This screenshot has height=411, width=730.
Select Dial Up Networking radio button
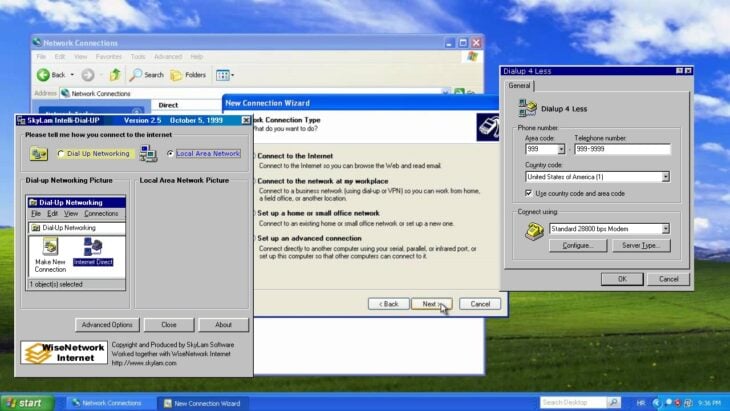[61, 154]
